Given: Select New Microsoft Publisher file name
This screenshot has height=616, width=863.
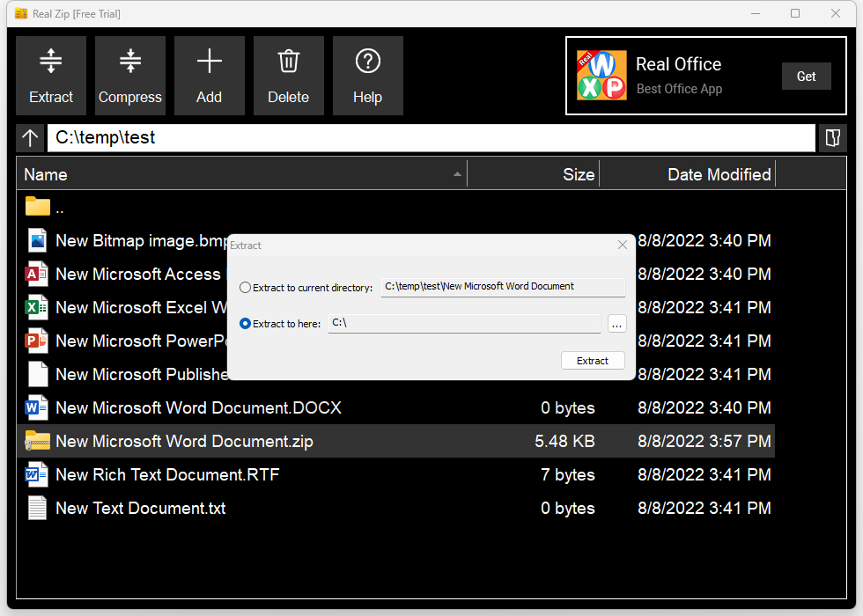Looking at the screenshot, I should pos(142,375).
